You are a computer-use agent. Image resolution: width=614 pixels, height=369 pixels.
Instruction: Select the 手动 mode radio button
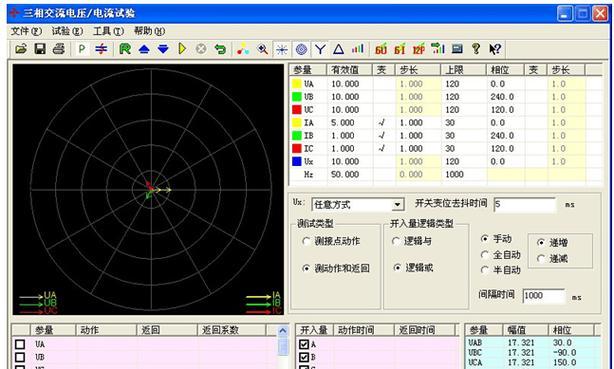click(485, 239)
